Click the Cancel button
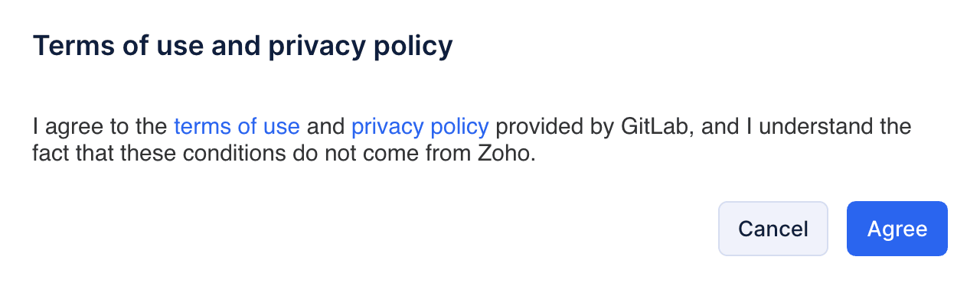This screenshot has height=286, width=980. [773, 229]
